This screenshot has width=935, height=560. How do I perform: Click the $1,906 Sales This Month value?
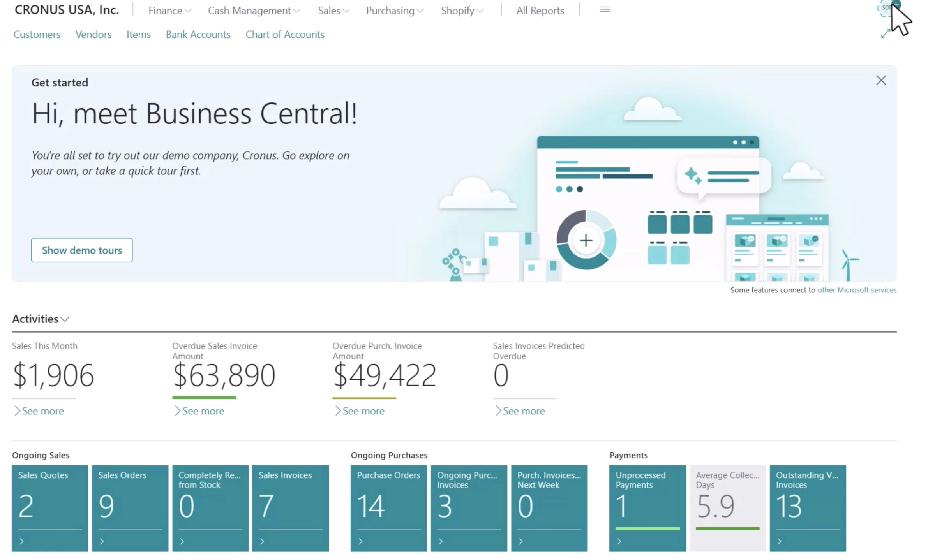coord(53,375)
